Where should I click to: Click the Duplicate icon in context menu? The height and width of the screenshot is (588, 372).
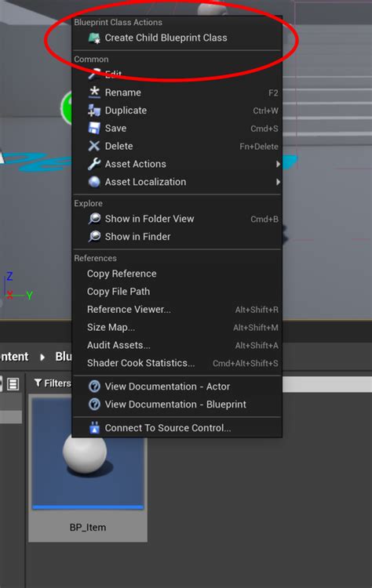tap(94, 111)
